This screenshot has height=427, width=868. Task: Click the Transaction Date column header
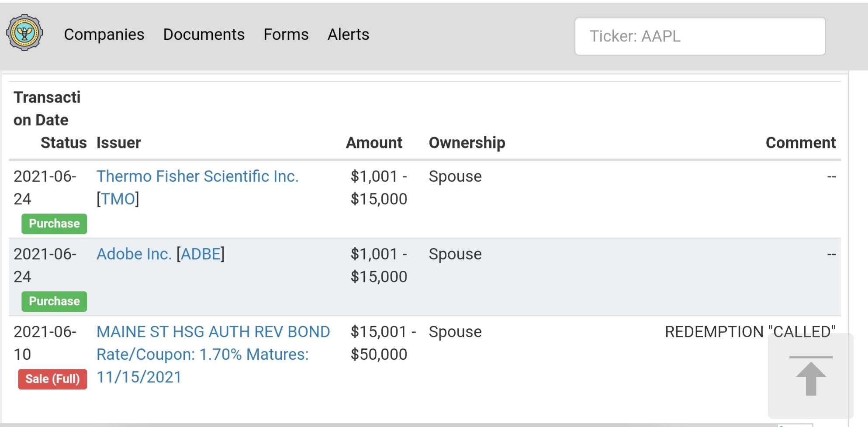[47, 109]
